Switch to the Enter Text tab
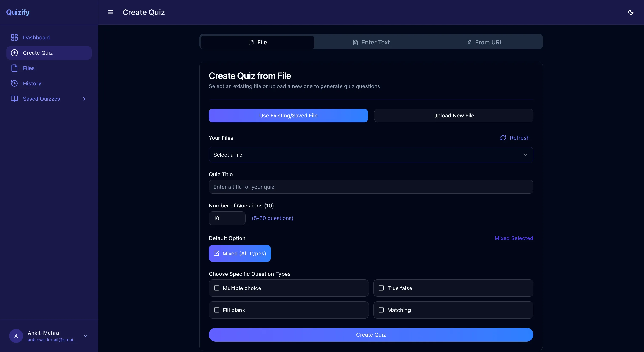The height and width of the screenshot is (352, 644). [371, 42]
